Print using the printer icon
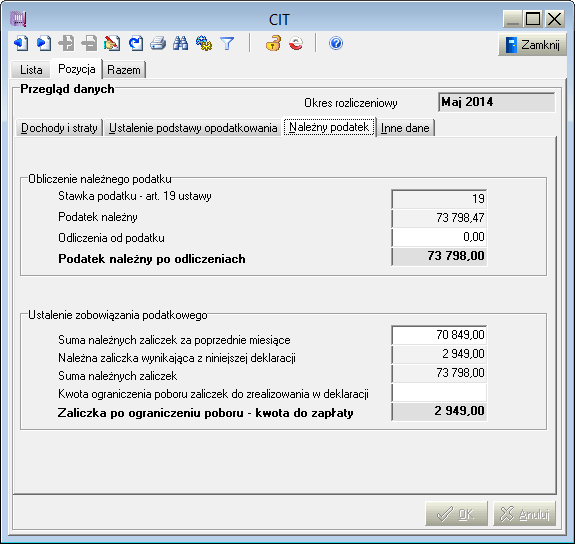Image resolution: width=575 pixels, height=544 pixels. pos(158,43)
